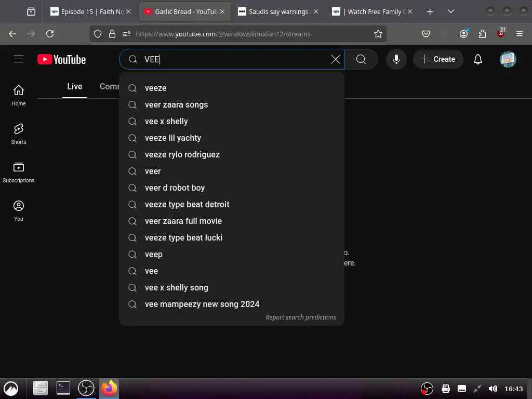
Task: Click the Firefox taskbar icon
Action: [x=109, y=388]
